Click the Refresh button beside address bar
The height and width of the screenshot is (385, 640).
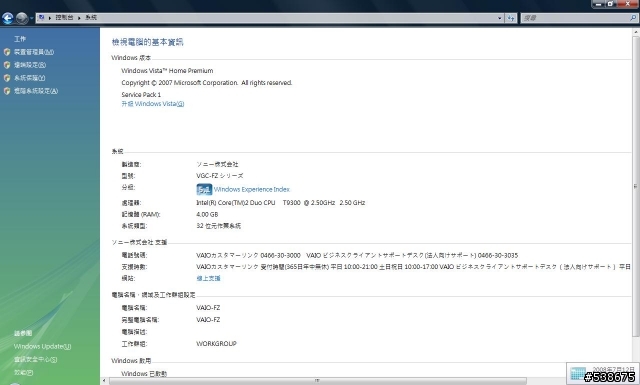point(511,18)
